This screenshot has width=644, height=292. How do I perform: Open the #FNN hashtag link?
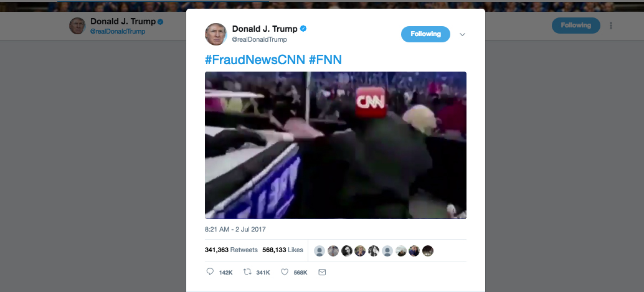[x=325, y=60]
